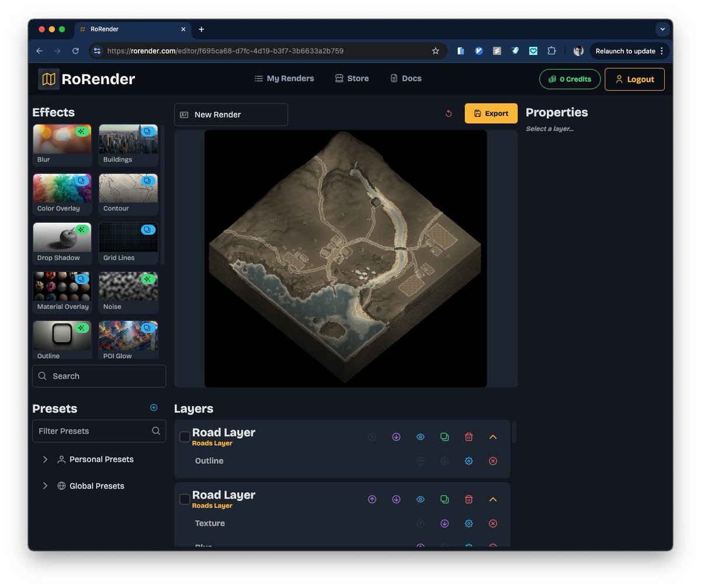Hide the road layer containing Outline
Viewport: 701px width, 588px height.
coord(421,437)
